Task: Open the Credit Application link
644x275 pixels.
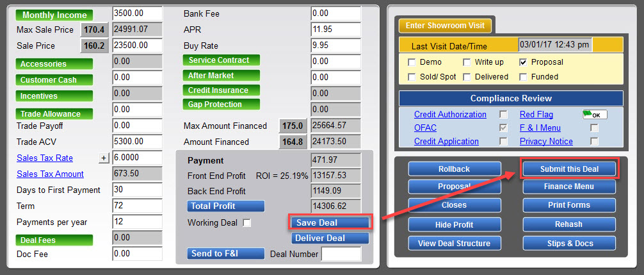Action: [x=446, y=142]
